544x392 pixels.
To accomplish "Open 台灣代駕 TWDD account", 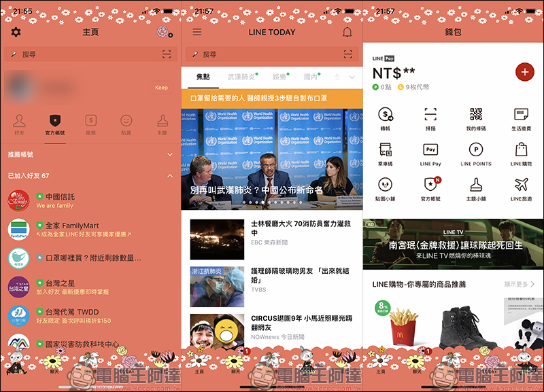I will pos(90,316).
